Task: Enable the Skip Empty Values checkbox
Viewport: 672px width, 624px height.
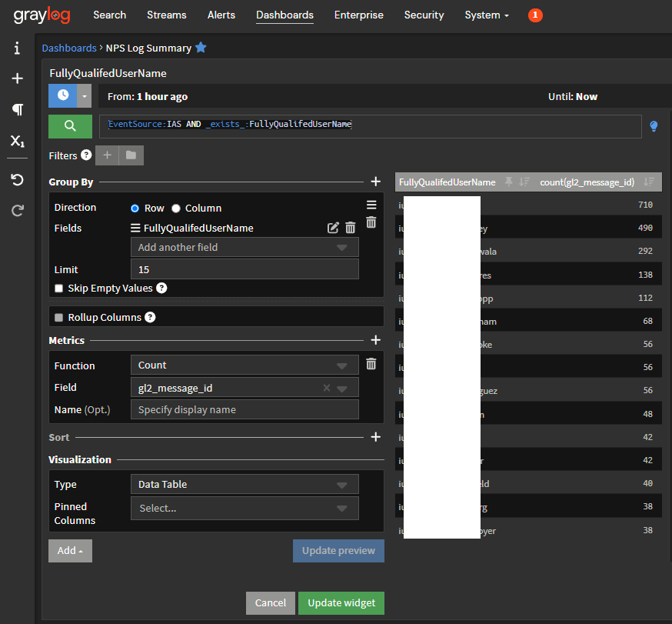Action: [x=59, y=289]
